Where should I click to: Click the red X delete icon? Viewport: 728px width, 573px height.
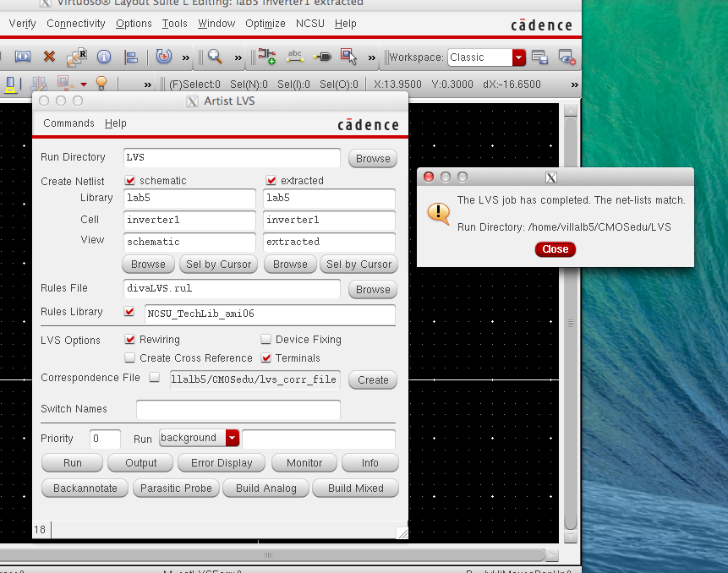[49, 57]
